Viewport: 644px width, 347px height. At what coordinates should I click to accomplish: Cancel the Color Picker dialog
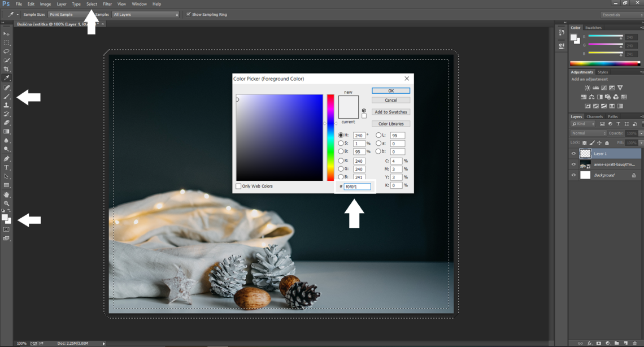[x=390, y=100]
